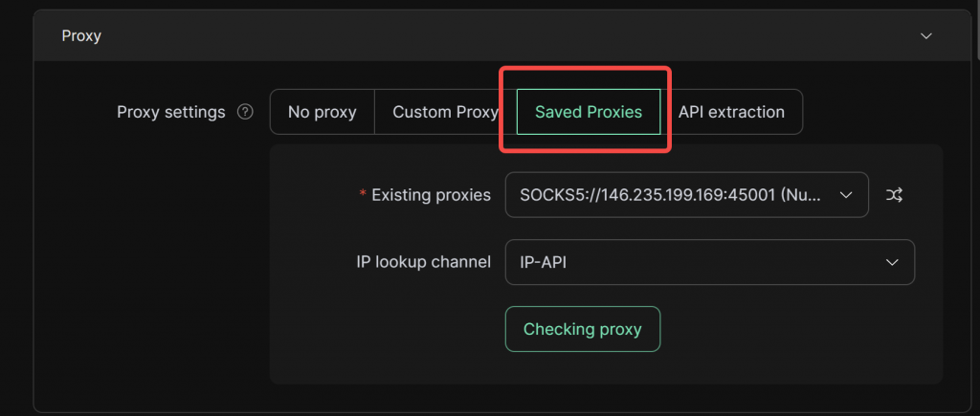980x416 pixels.
Task: Click the shuffle icon to randomize proxy
Action: coord(894,195)
